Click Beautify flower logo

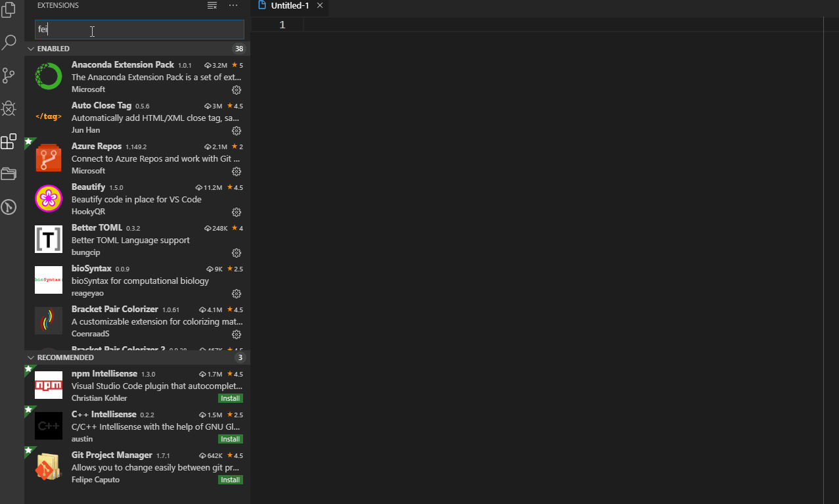pyautogui.click(x=49, y=198)
